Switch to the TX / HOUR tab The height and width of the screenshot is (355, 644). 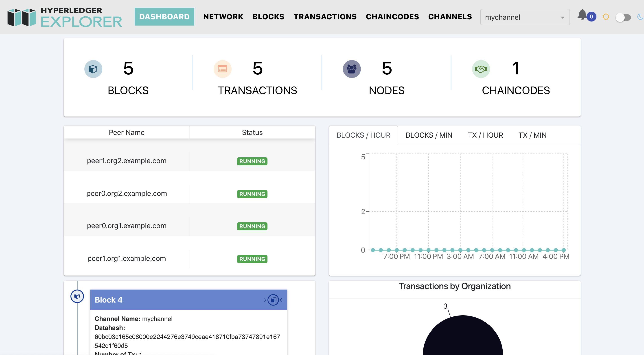click(x=485, y=135)
